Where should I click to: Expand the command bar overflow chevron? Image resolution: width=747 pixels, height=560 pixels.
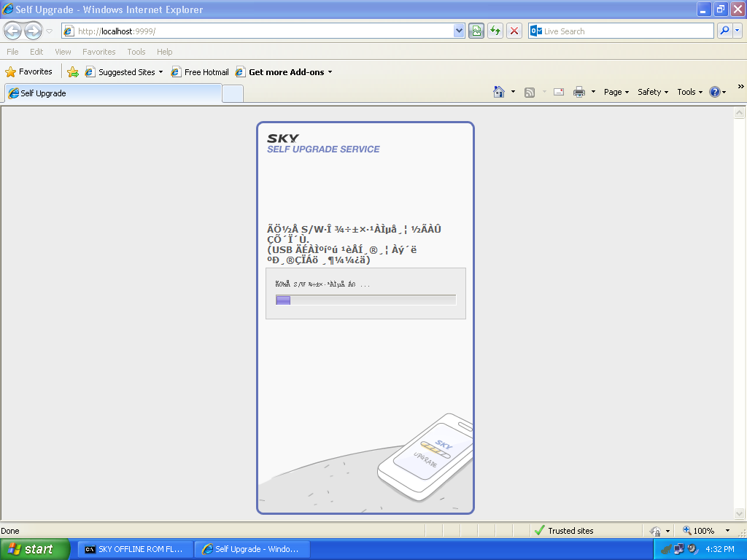pyautogui.click(x=741, y=87)
